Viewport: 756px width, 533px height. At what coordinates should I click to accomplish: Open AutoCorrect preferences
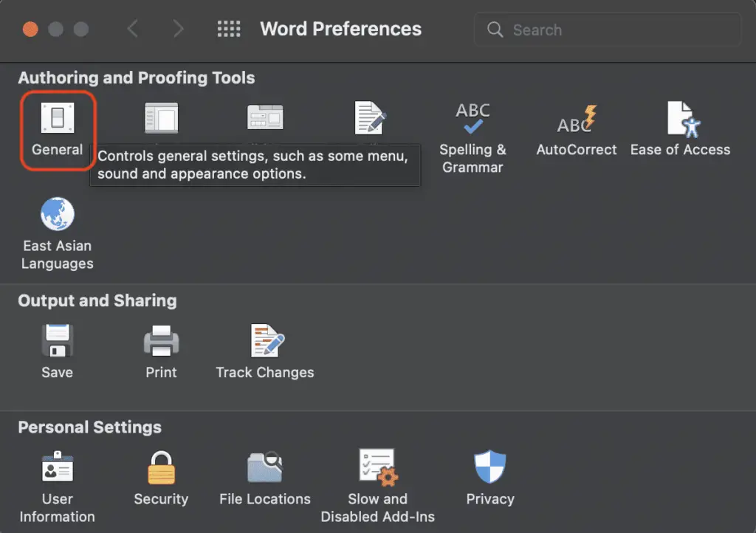576,130
